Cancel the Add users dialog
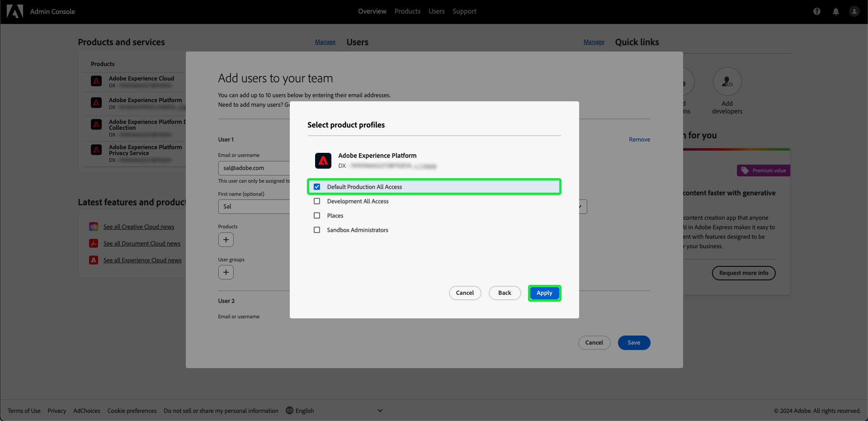This screenshot has height=421, width=868. tap(594, 343)
